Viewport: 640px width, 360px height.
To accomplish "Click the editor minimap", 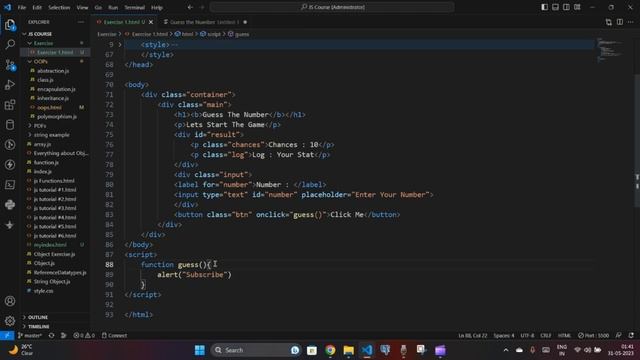I will [x=610, y=50].
